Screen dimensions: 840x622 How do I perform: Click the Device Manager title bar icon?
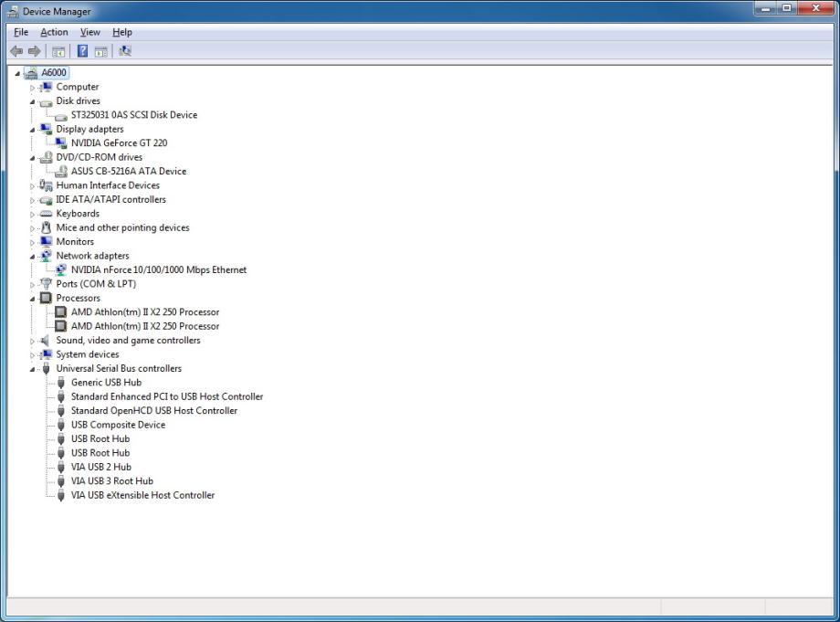coord(13,12)
